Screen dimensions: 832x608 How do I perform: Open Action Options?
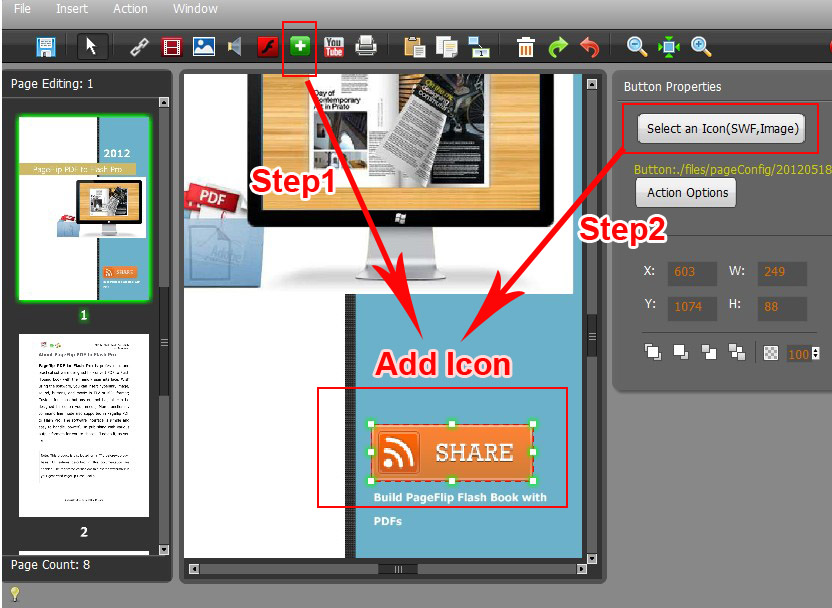tap(686, 193)
